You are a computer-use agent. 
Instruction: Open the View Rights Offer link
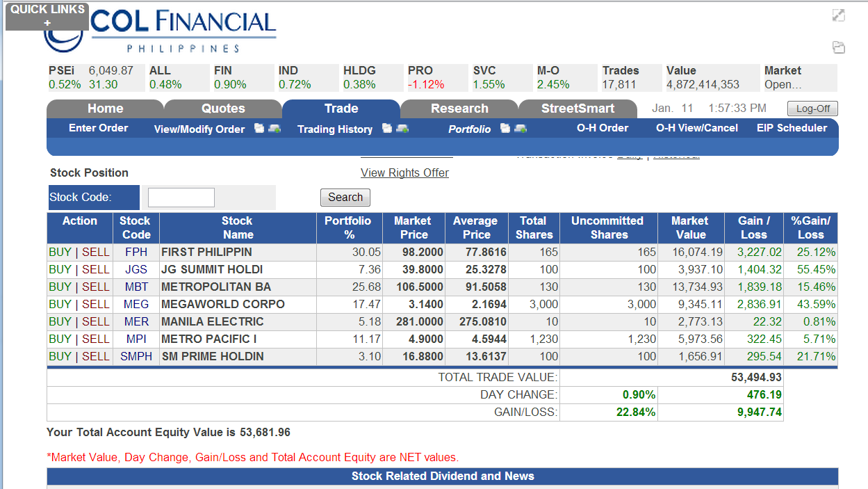pyautogui.click(x=404, y=173)
